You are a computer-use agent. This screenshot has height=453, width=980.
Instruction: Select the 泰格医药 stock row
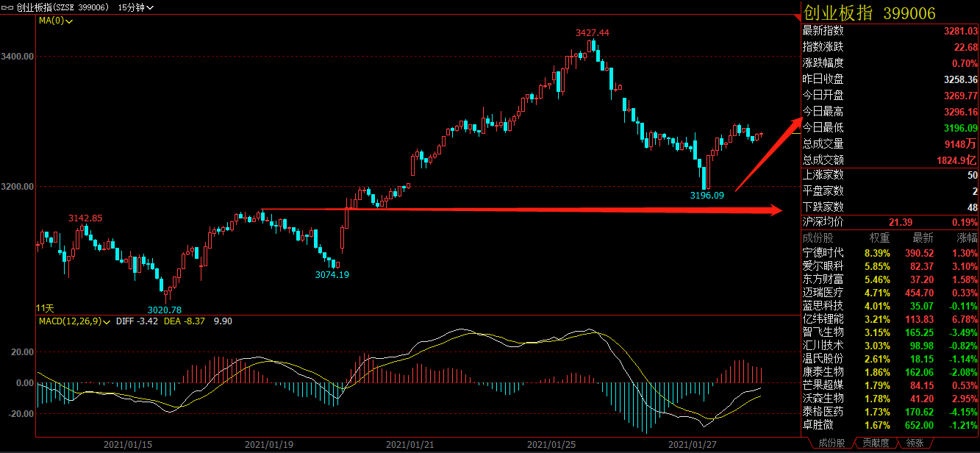(890, 411)
